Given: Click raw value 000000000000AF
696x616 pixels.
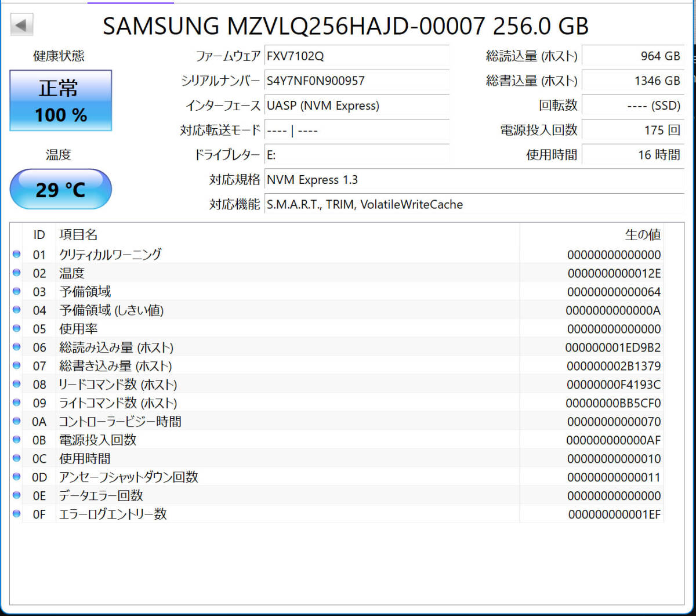Looking at the screenshot, I should [614, 440].
